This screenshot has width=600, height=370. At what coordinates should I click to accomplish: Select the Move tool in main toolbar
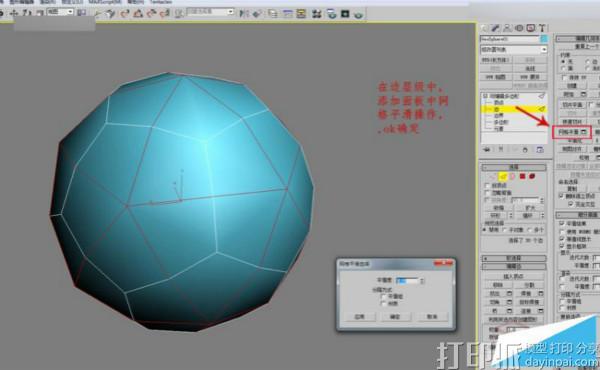14,13
